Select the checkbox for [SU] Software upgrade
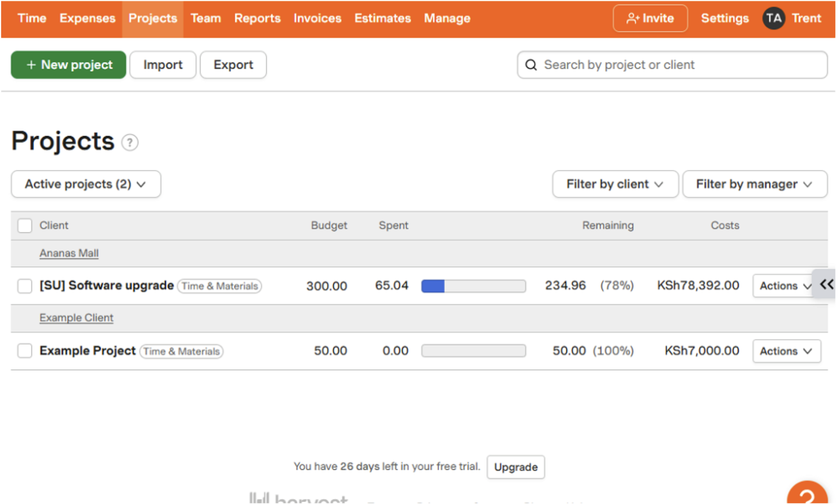The height and width of the screenshot is (504, 839). pyautogui.click(x=24, y=286)
